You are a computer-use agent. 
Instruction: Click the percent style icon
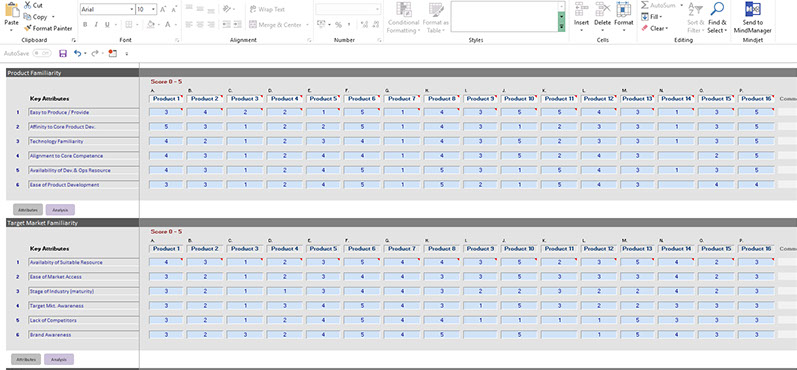coord(338,24)
